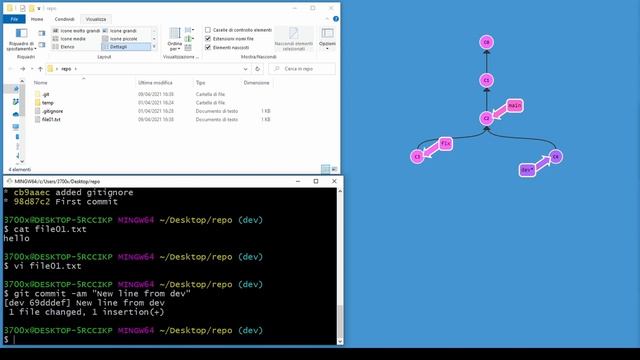This screenshot has height=360, width=640.
Task: Click the dev* branch label
Action: point(527,169)
